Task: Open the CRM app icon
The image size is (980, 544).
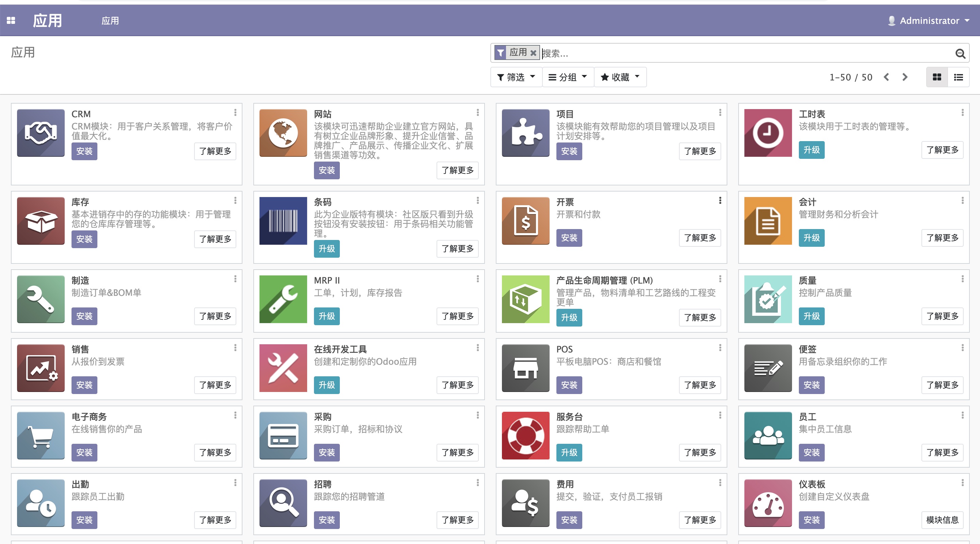Action: 41,133
